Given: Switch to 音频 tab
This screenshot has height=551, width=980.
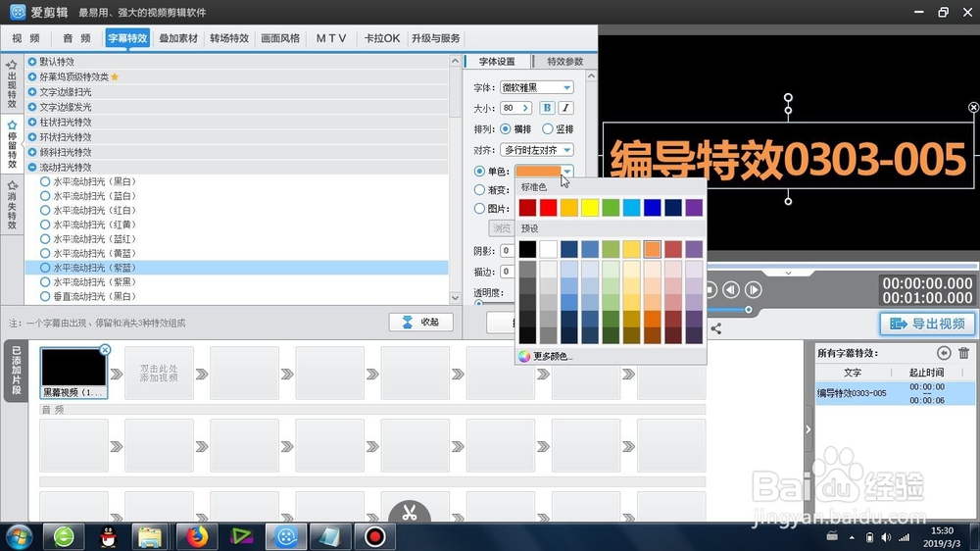Looking at the screenshot, I should (x=76, y=38).
